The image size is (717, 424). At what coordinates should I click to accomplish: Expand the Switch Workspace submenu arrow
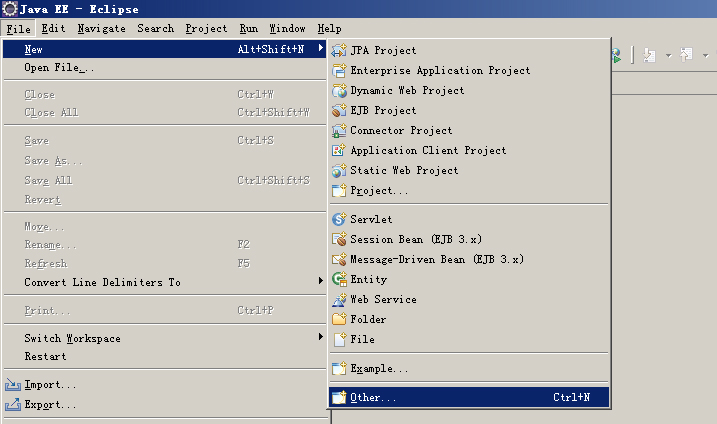pos(321,337)
